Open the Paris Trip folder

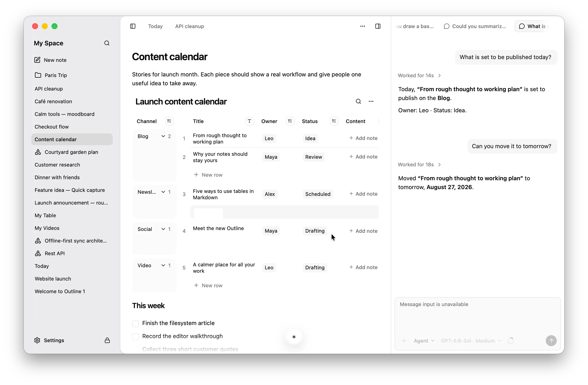click(72, 75)
